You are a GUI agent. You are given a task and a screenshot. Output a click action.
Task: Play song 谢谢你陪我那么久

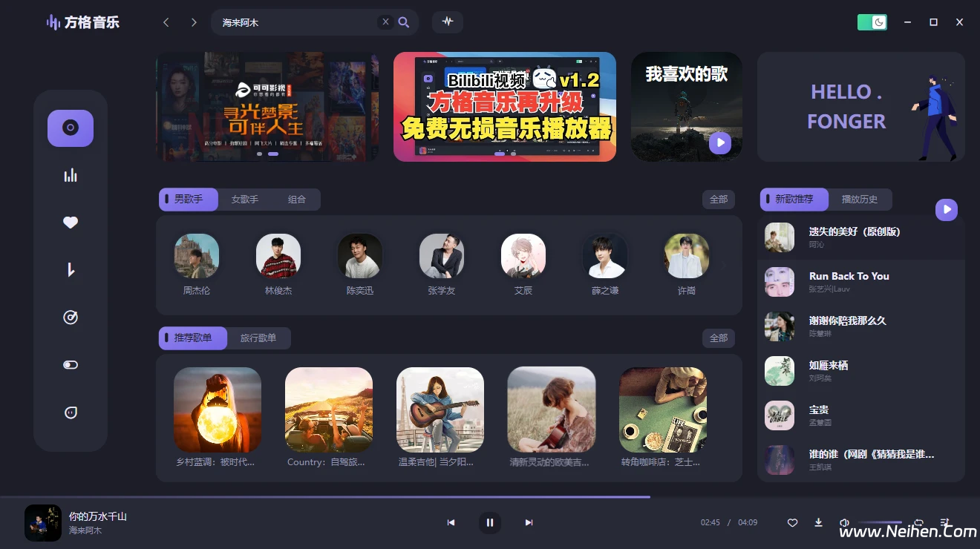(861, 326)
